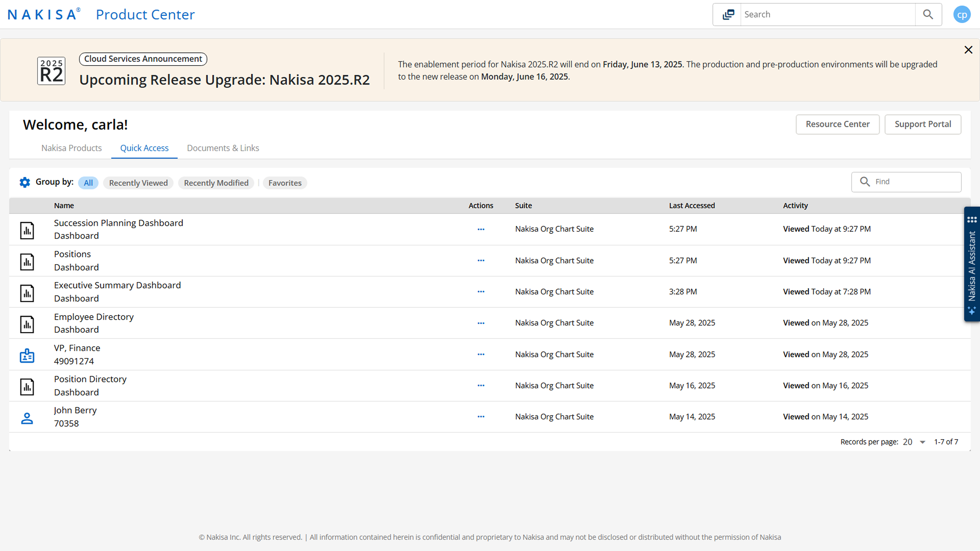Open Position Directory link
This screenshot has height=551, width=980.
tap(90, 379)
